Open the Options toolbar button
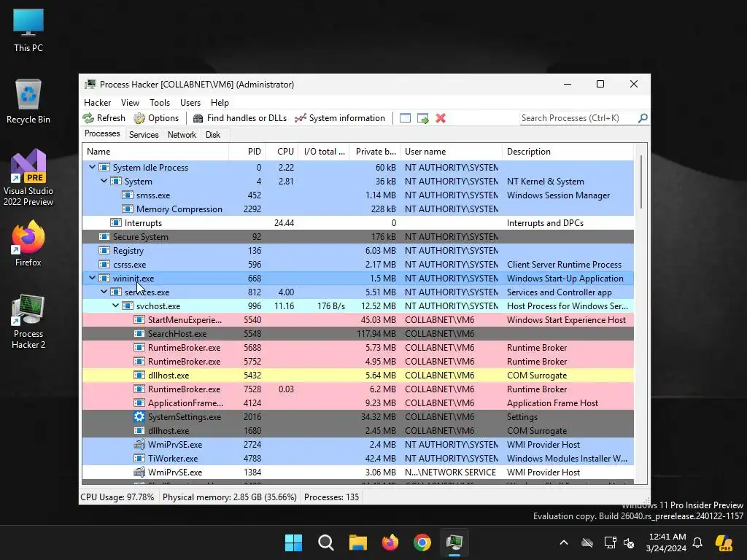Viewport: 747px width, 560px height. point(156,118)
